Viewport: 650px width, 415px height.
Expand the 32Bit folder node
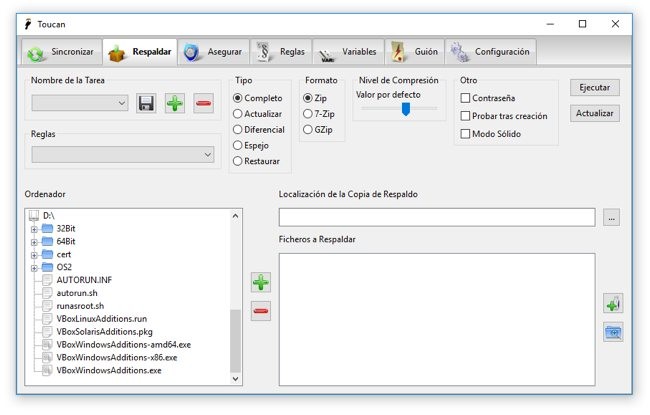(34, 229)
